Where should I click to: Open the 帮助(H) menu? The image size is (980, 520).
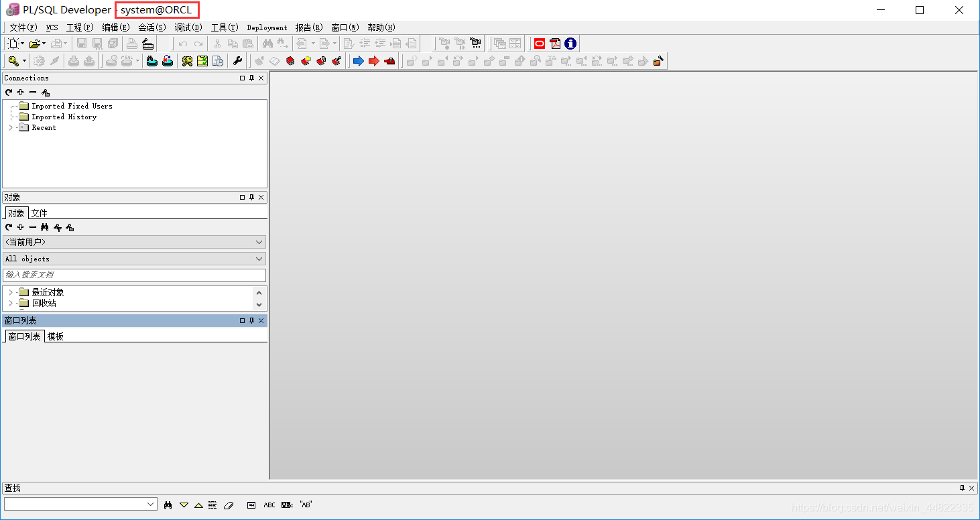381,27
